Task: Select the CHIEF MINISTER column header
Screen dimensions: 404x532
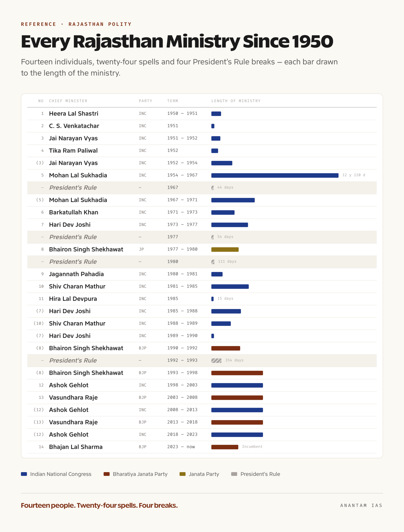Action: (68, 101)
